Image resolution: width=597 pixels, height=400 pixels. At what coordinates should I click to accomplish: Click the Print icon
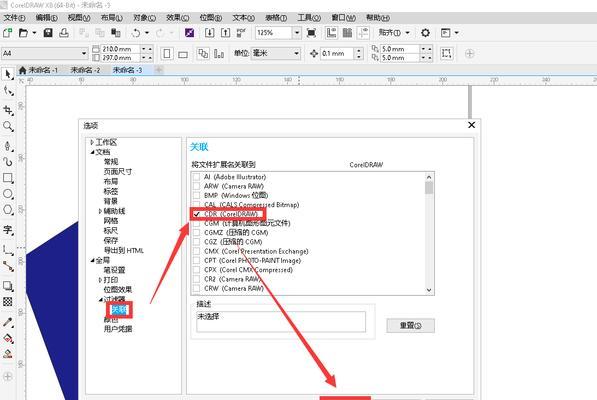coord(64,33)
